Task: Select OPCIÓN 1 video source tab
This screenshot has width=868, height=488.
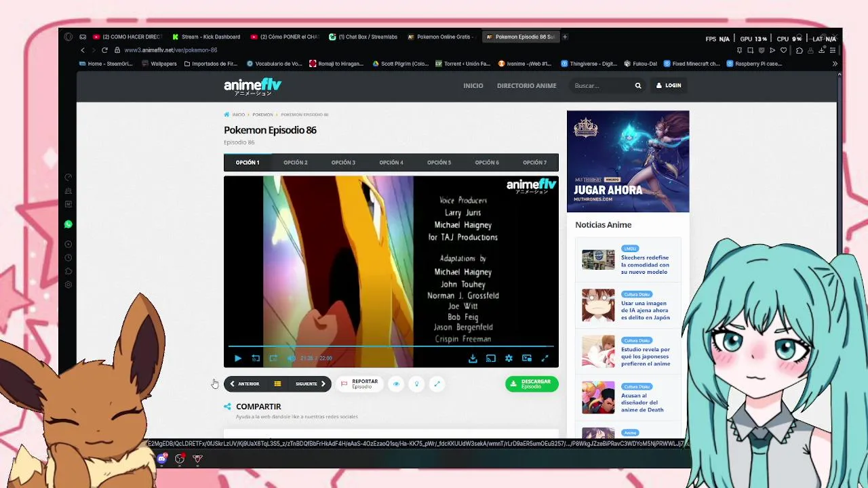Action: (248, 163)
